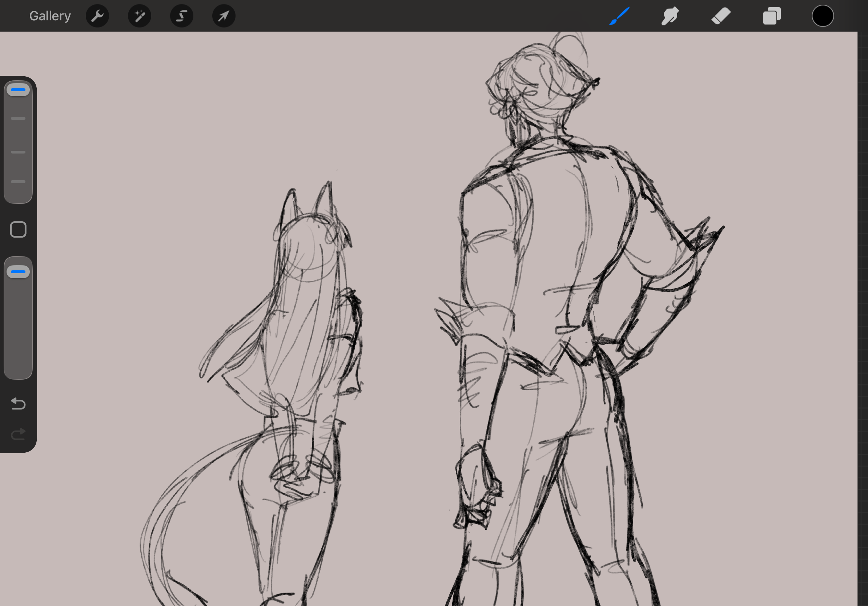Click the brush opacity slider handle

pyautogui.click(x=18, y=272)
